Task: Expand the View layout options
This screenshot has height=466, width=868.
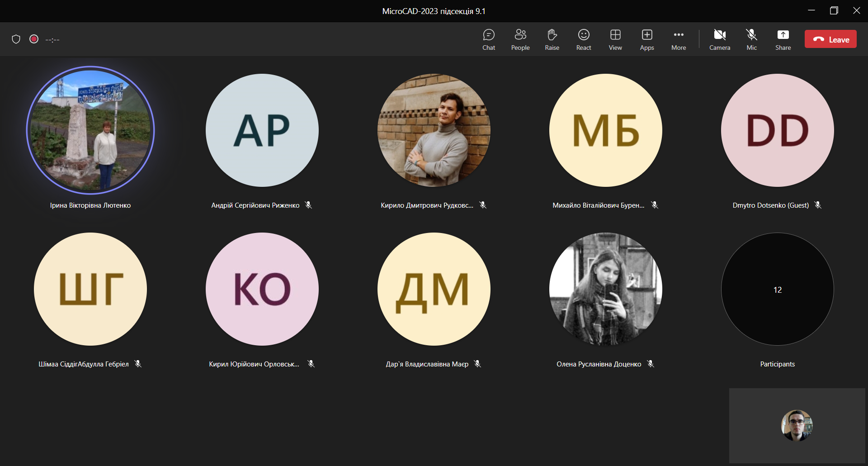Action: 615,39
